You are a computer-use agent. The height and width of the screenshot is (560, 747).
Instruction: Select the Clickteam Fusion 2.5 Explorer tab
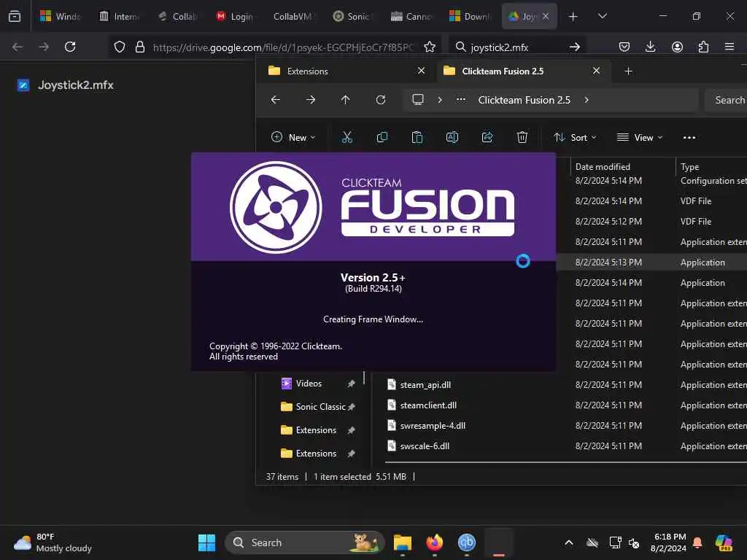pyautogui.click(x=522, y=71)
